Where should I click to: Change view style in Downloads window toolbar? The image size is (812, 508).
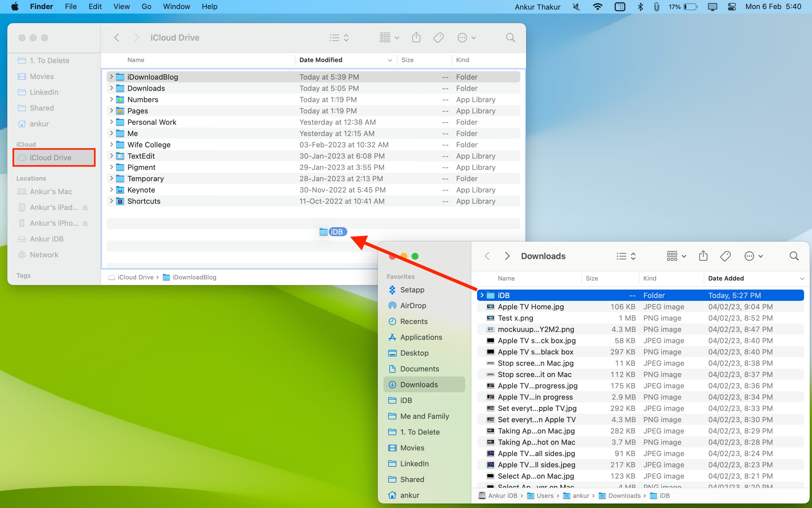(626, 256)
